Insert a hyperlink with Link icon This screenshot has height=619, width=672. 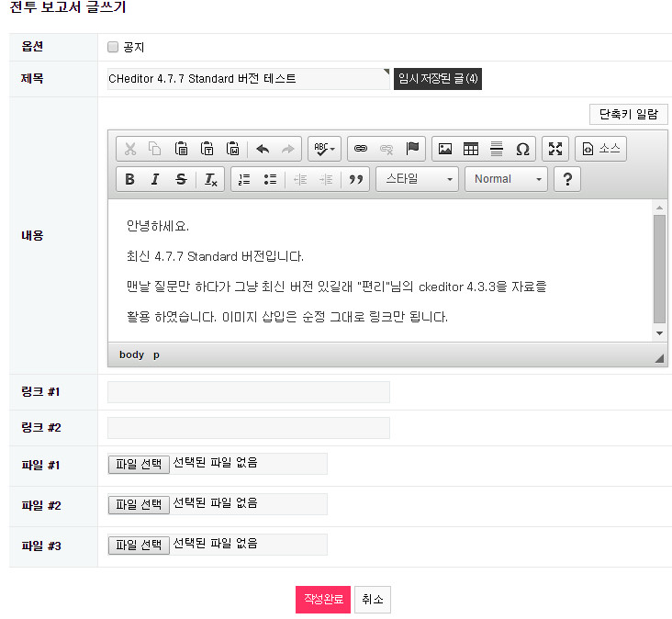361,149
